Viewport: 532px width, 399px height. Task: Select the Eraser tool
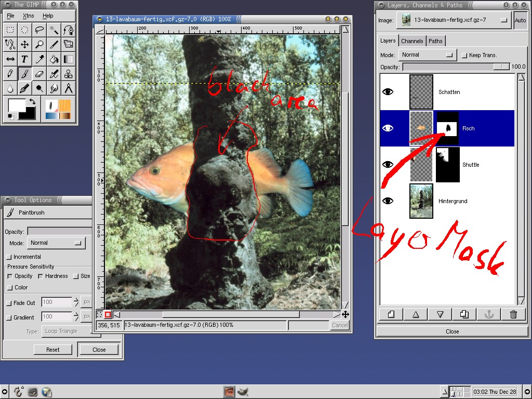click(x=39, y=73)
